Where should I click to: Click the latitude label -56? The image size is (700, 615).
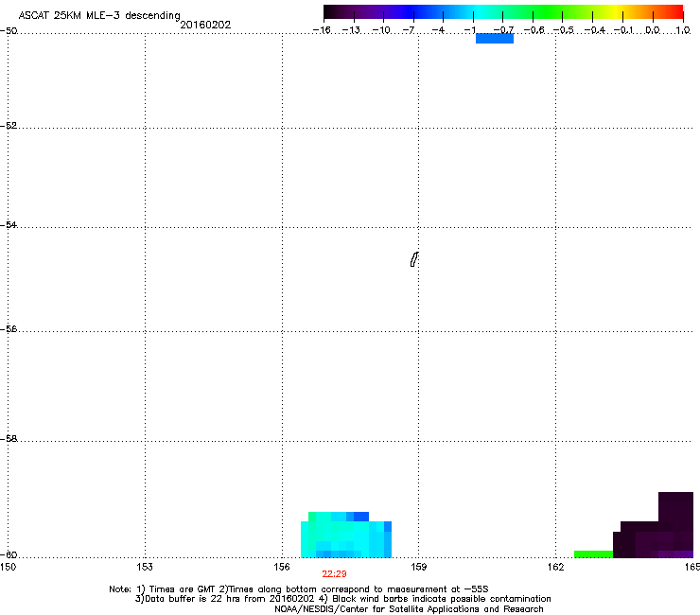[x=9, y=328]
